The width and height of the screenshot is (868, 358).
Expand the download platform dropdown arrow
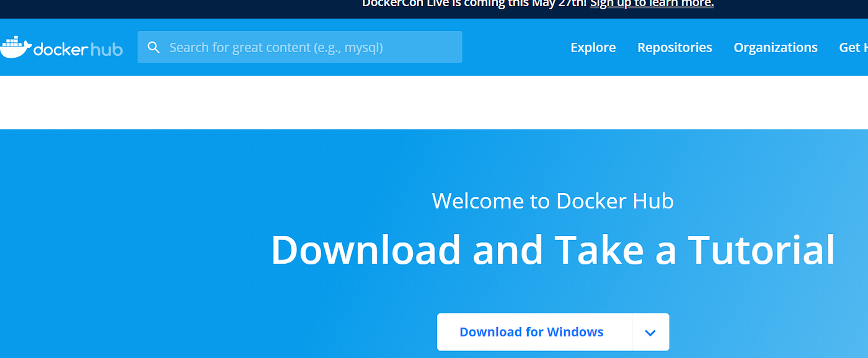tap(650, 333)
